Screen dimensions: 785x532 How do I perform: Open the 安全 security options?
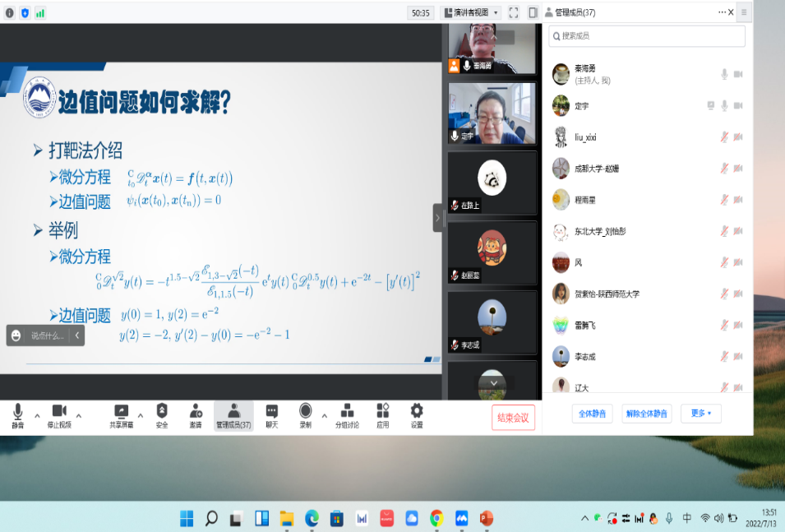coord(162,415)
